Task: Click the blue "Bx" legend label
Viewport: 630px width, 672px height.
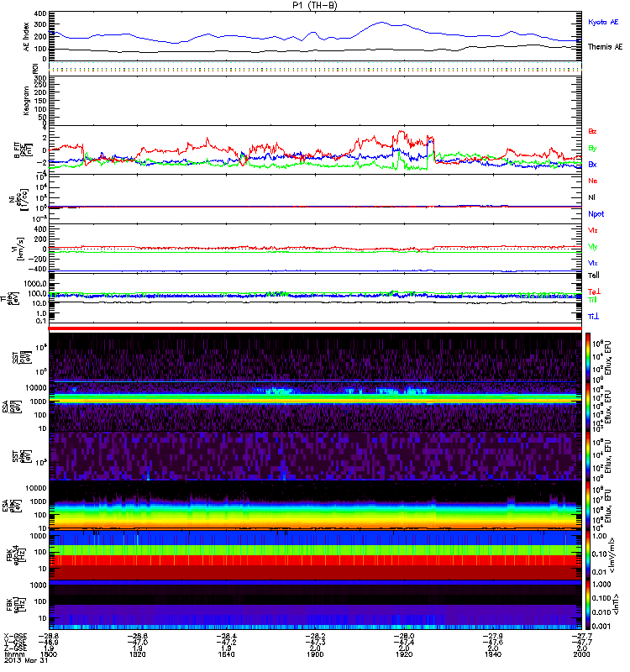Action: click(592, 164)
